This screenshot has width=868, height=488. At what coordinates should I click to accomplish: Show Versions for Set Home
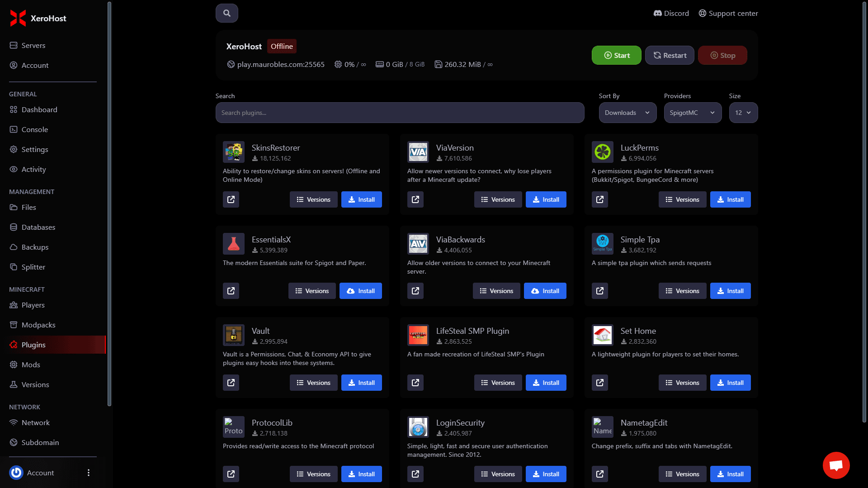682,383
